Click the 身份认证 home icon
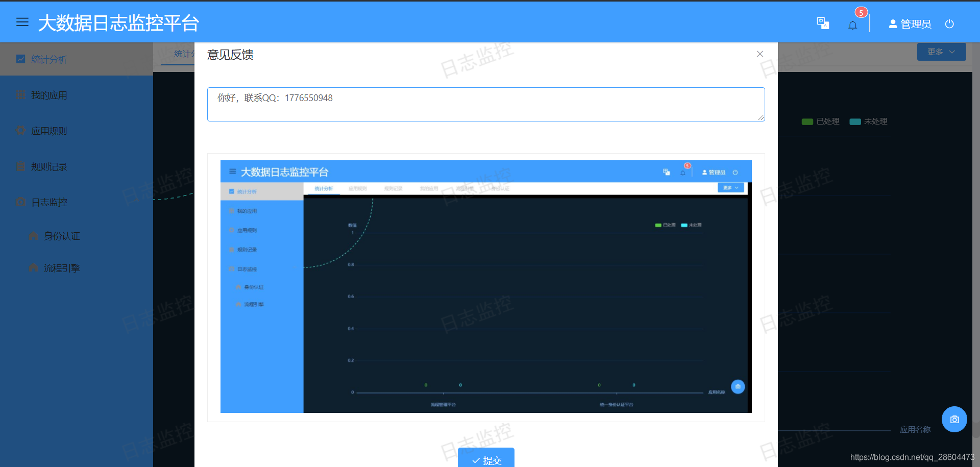The image size is (980, 467). click(x=33, y=236)
